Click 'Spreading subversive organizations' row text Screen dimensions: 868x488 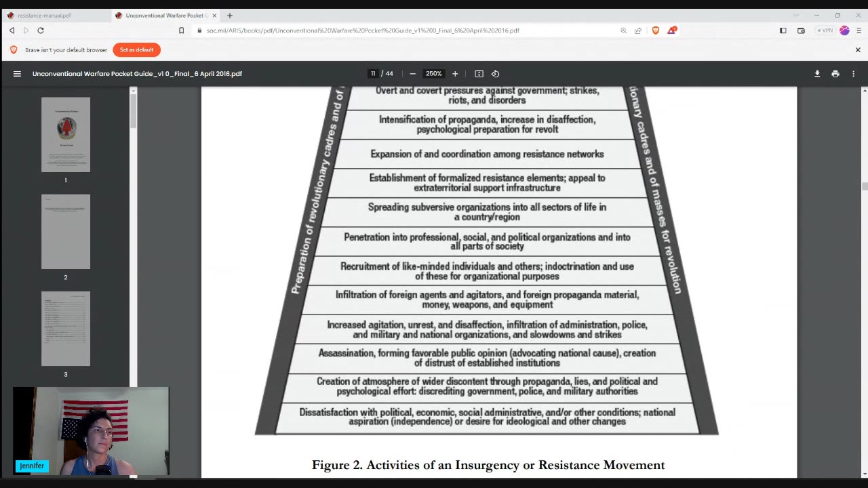click(487, 212)
